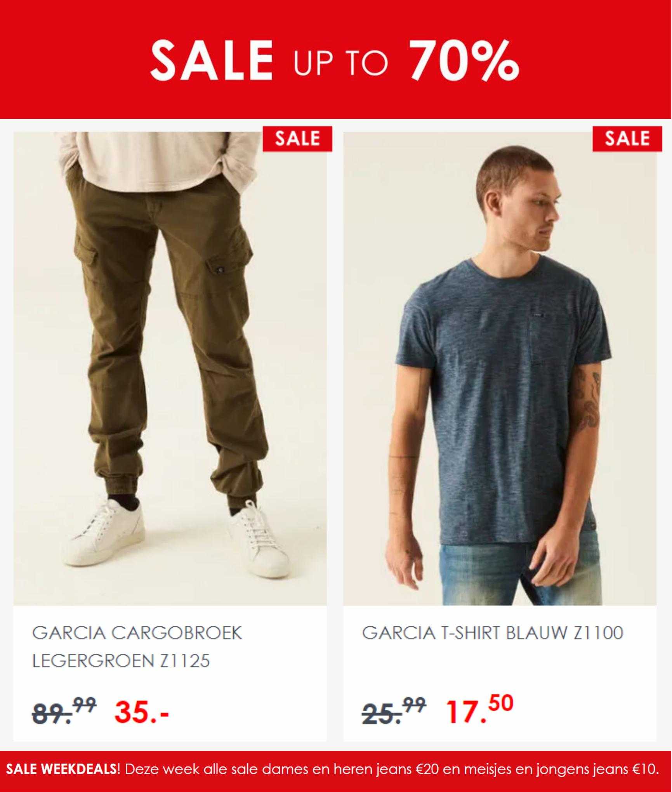Open Garcia Cargobroek Legergroen Z1125 title
672x792 pixels.
click(137, 646)
